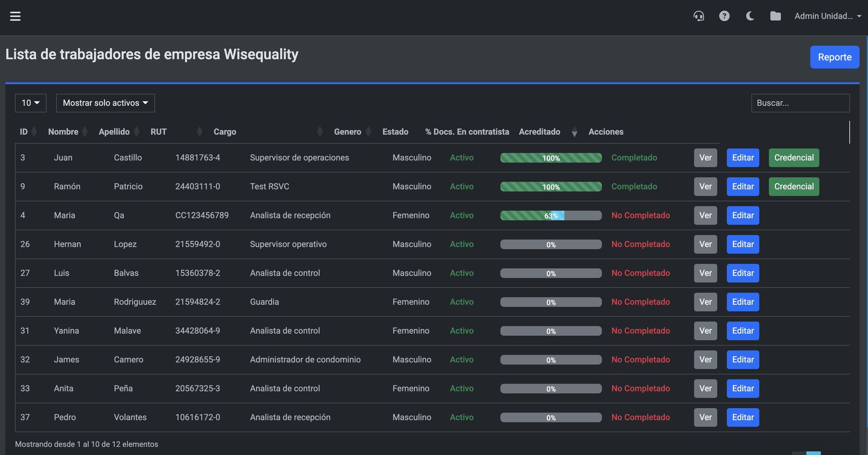Click Ver for Hernan Lopez

click(x=705, y=244)
